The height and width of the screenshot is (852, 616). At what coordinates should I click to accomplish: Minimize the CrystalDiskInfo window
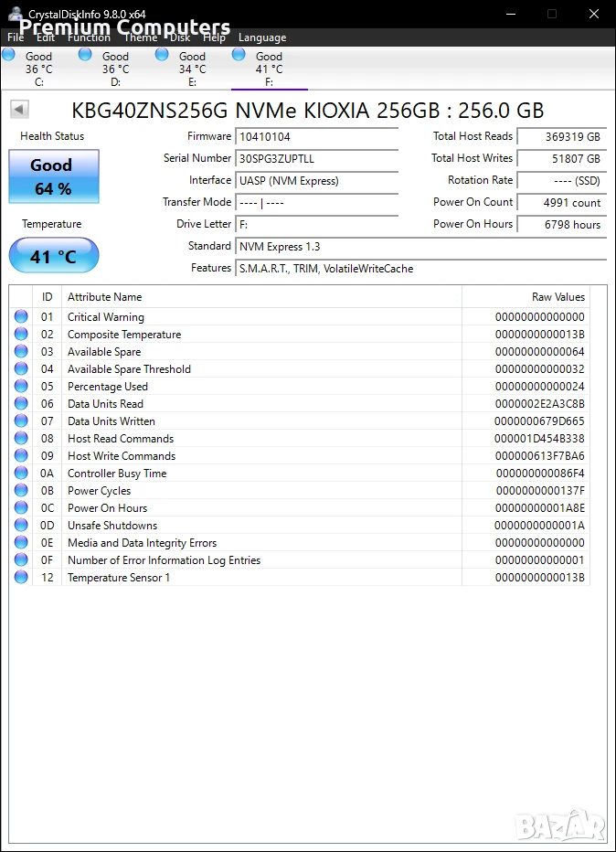pyautogui.click(x=511, y=14)
